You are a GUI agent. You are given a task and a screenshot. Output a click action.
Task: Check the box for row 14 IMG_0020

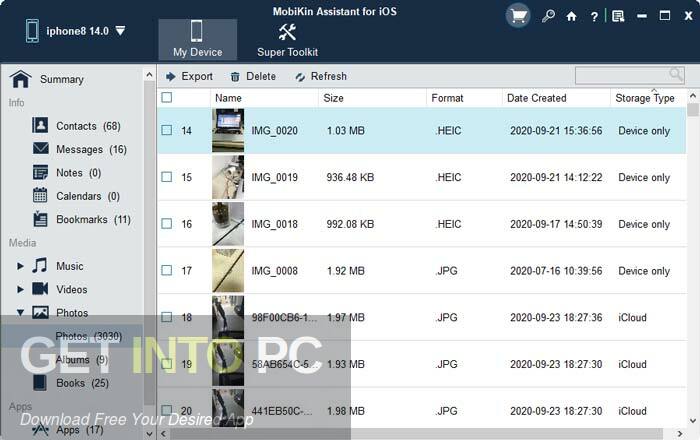point(167,130)
